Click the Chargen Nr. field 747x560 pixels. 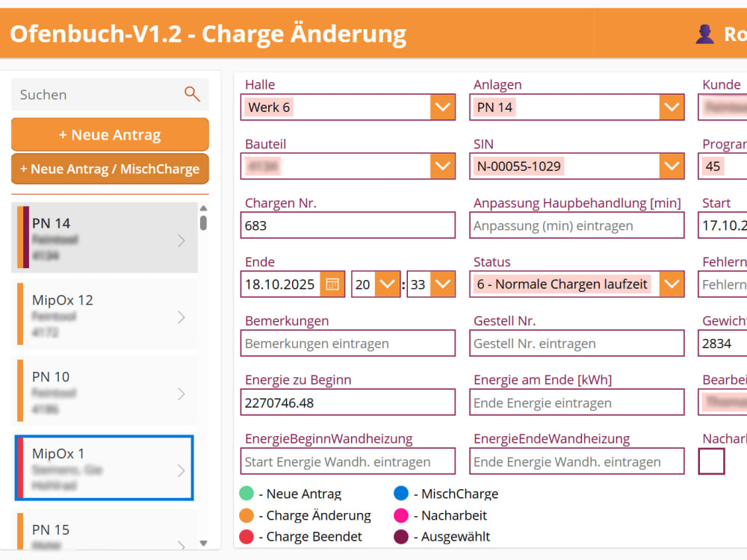coord(348,225)
